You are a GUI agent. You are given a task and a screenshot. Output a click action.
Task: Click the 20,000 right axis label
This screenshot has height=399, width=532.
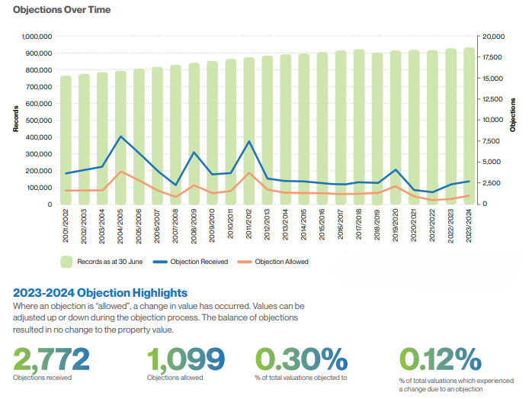[495, 36]
